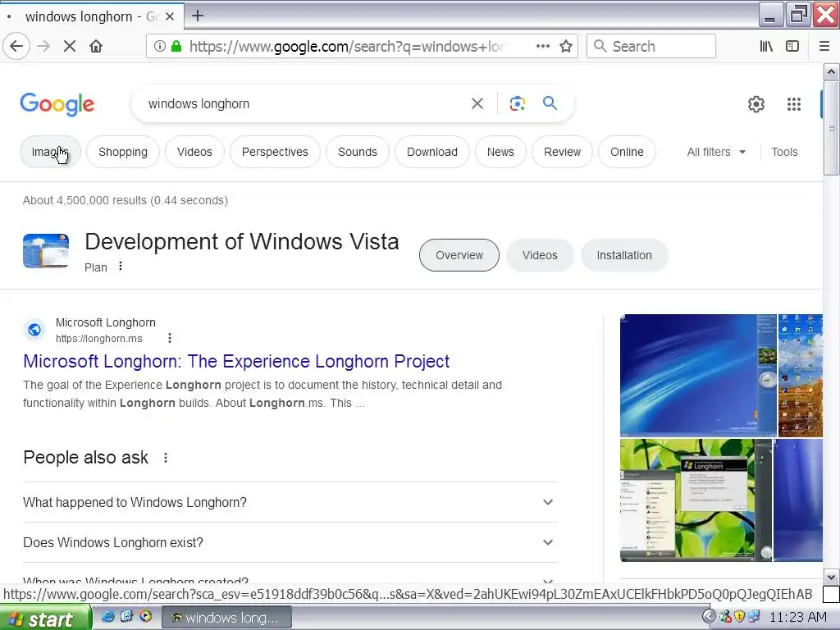Go to the Google logo homepage
840x630 pixels.
pyautogui.click(x=57, y=104)
